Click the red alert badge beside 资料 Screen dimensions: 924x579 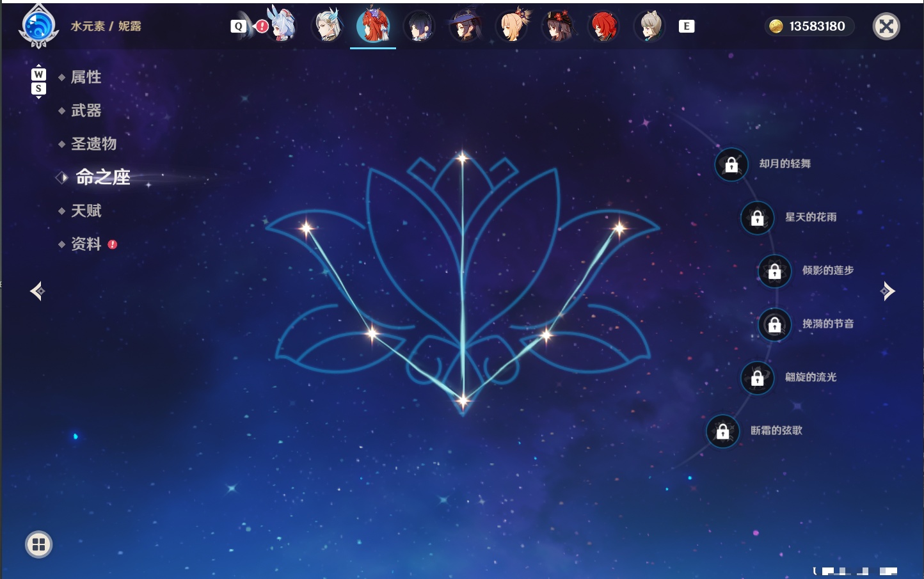tap(113, 244)
